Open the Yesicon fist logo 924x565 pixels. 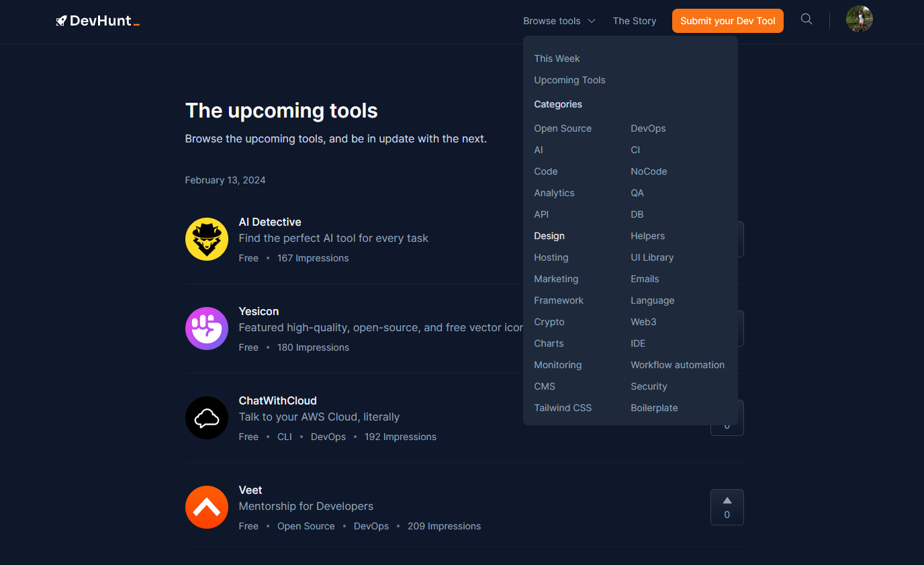tap(207, 329)
